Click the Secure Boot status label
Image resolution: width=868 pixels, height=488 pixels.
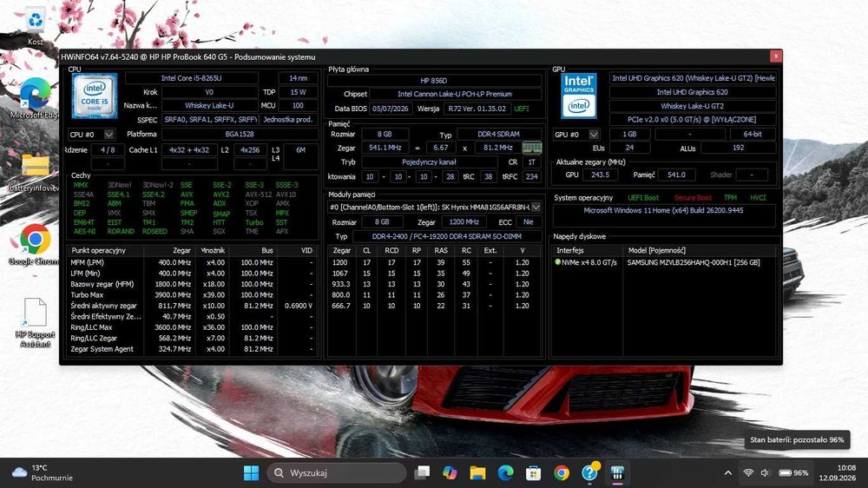pyautogui.click(x=693, y=198)
